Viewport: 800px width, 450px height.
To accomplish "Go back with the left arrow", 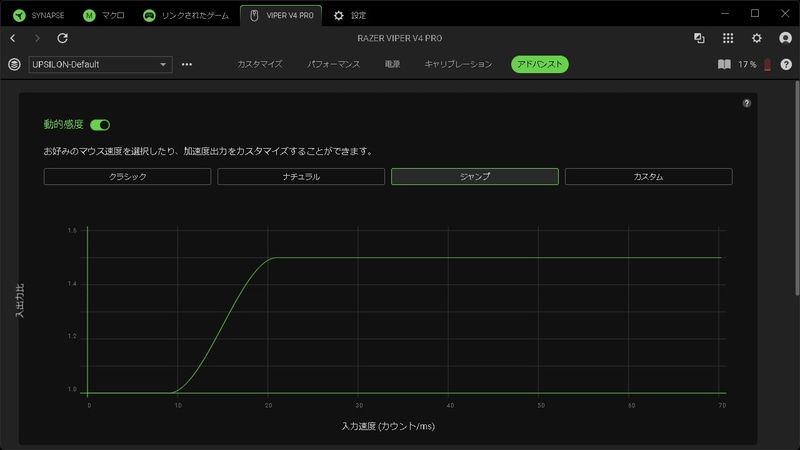I will (x=13, y=38).
